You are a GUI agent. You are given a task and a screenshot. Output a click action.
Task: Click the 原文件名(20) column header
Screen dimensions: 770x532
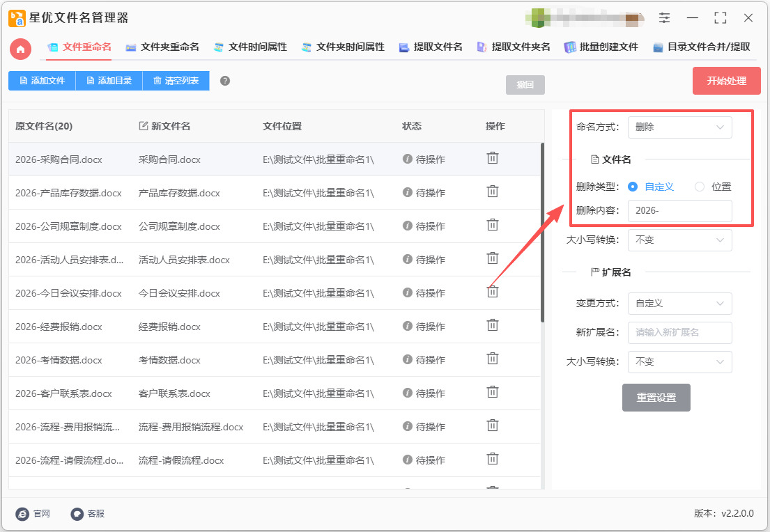pos(44,126)
